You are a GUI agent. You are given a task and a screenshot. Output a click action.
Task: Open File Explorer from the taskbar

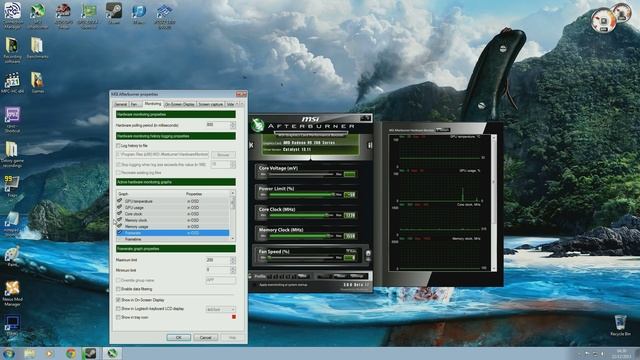pyautogui.click(x=29, y=353)
